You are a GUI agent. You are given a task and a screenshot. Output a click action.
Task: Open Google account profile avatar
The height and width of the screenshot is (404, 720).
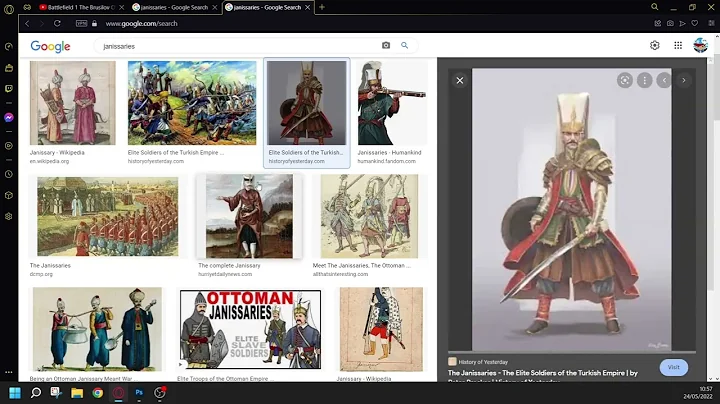pyautogui.click(x=701, y=45)
